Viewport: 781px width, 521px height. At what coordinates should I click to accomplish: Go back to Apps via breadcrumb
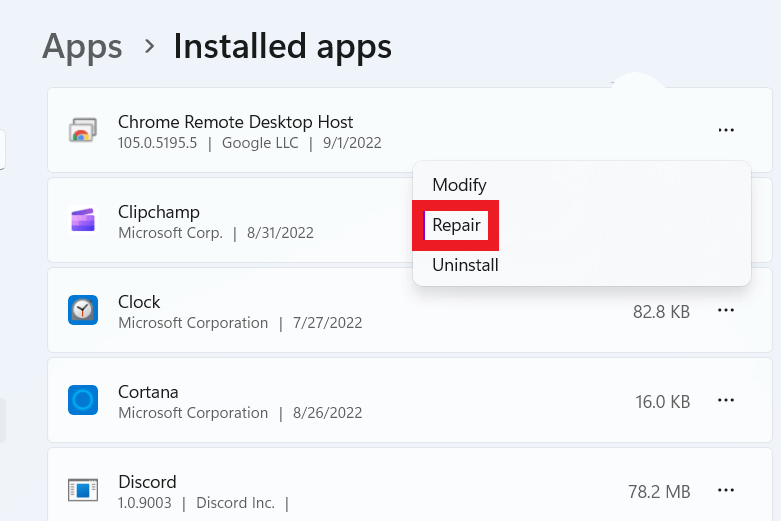pyautogui.click(x=82, y=46)
